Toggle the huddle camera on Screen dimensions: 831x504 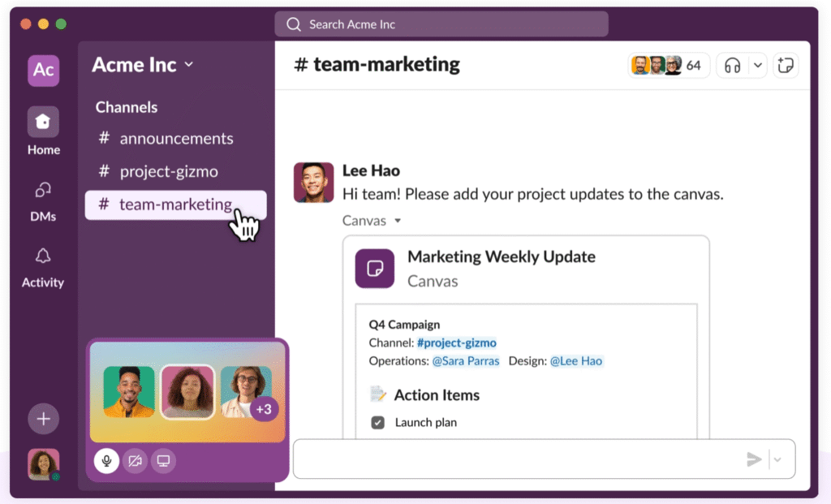coord(135,461)
